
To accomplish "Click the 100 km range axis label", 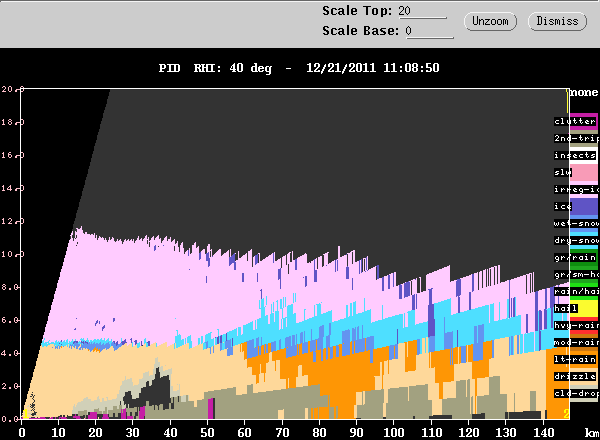I will point(394,433).
